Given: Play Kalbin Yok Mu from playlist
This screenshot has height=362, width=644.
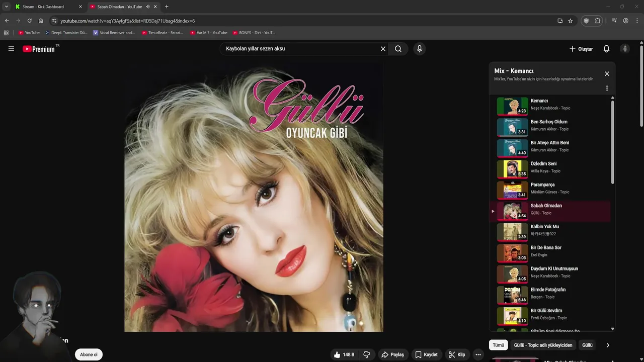Looking at the screenshot, I should click(x=550, y=232).
